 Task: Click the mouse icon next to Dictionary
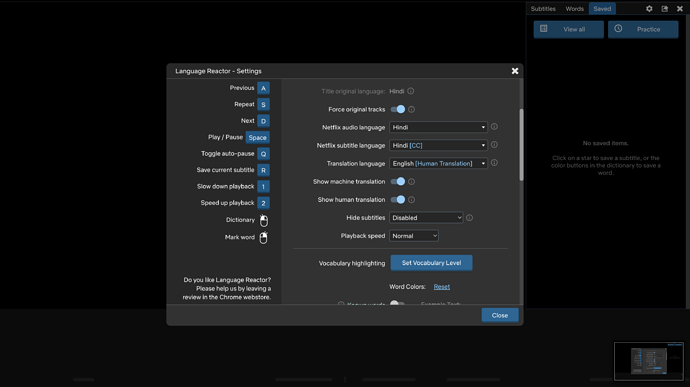pyautogui.click(x=264, y=220)
